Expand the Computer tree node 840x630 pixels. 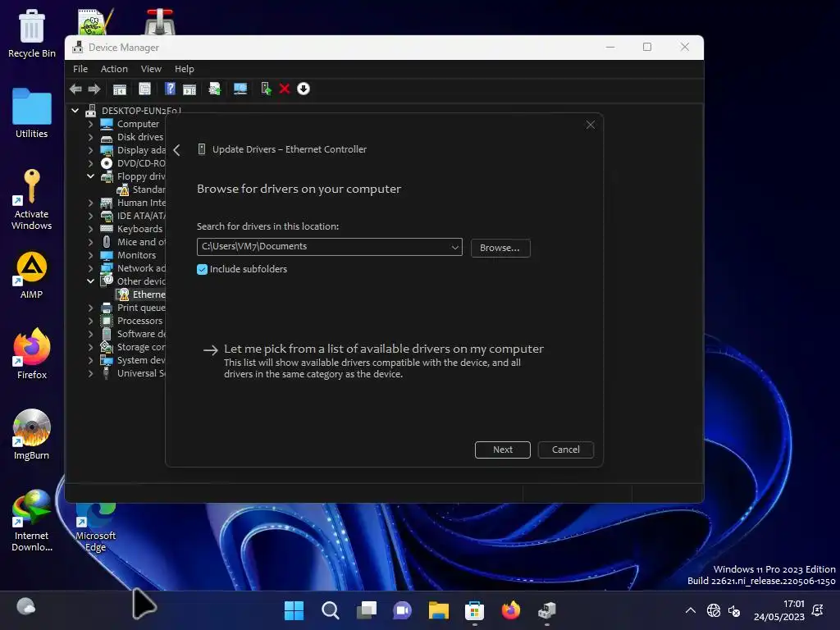click(90, 124)
